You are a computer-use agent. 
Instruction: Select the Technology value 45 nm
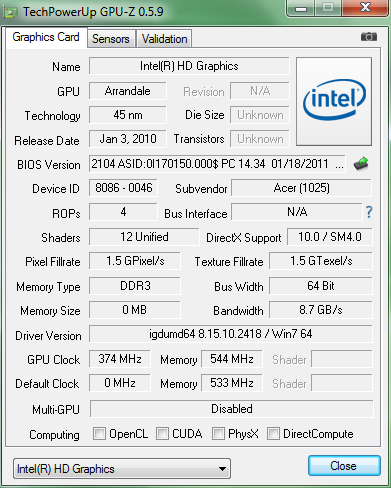click(128, 115)
